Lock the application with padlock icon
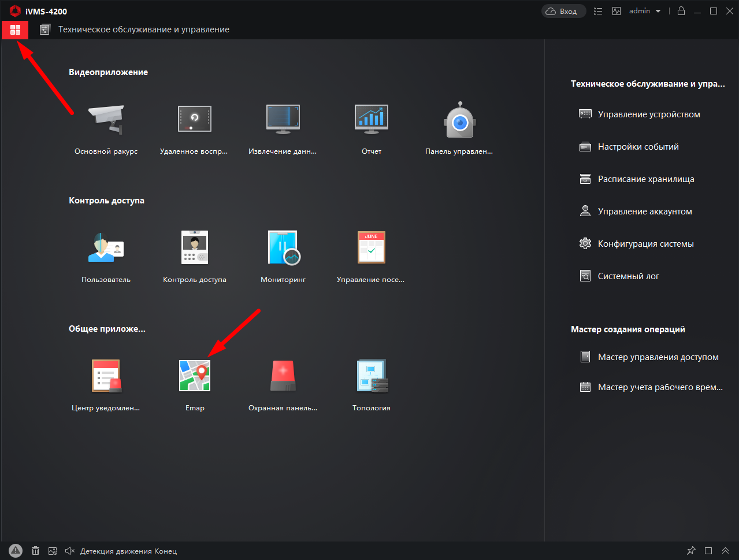 (681, 11)
